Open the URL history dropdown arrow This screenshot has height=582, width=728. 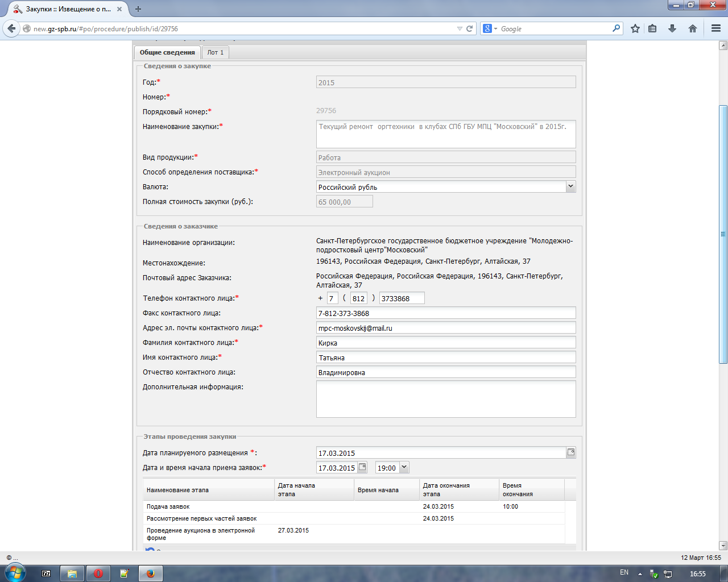(x=460, y=28)
